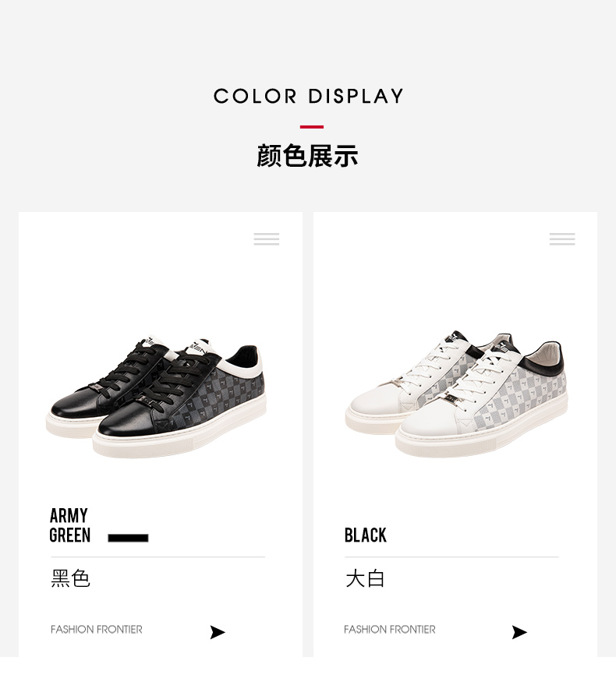This screenshot has width=616, height=696.
Task: Open the hamburger menu on the right card
Action: point(562,238)
